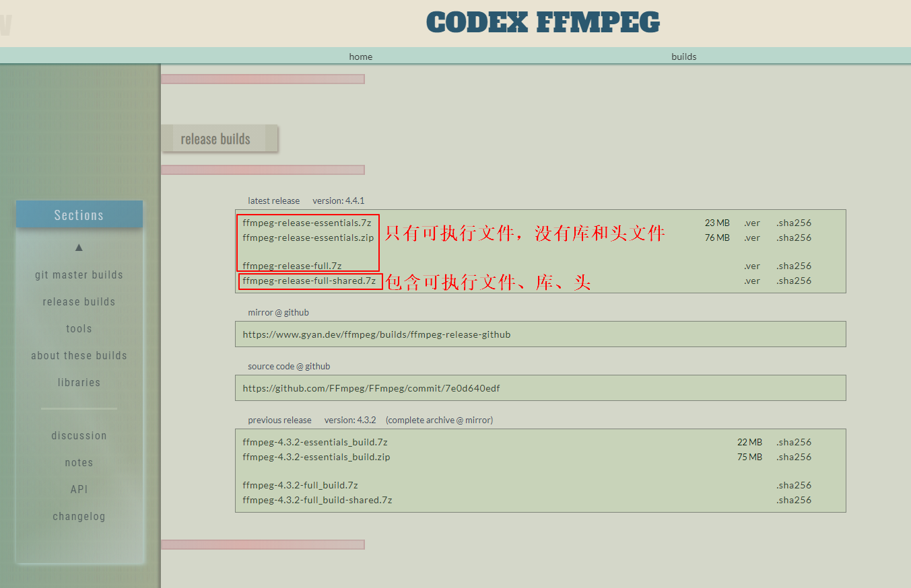
Task: Go to git master builds section
Action: 79,274
